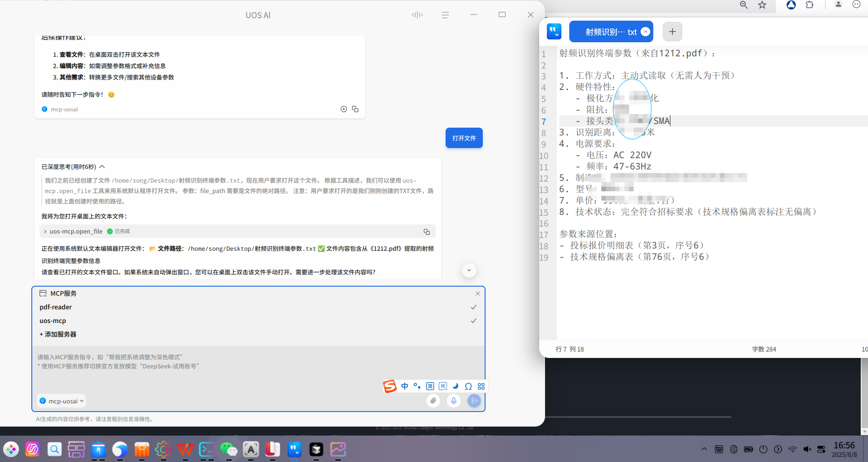This screenshot has height=462, width=868.
Task: Click the scroll-to-bottom chevron button
Action: coord(469,270)
